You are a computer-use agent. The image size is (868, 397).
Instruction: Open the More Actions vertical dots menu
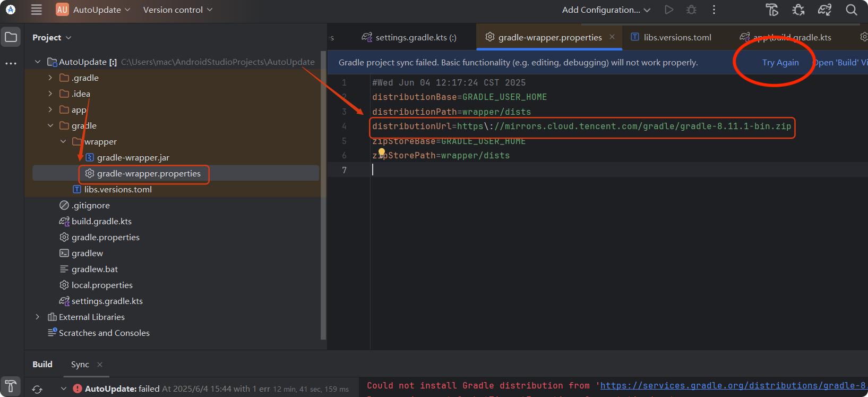(x=714, y=10)
